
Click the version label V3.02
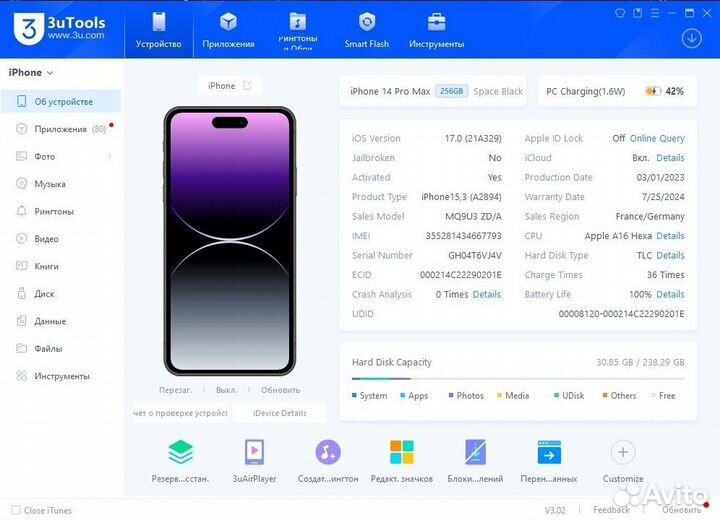tap(555, 510)
